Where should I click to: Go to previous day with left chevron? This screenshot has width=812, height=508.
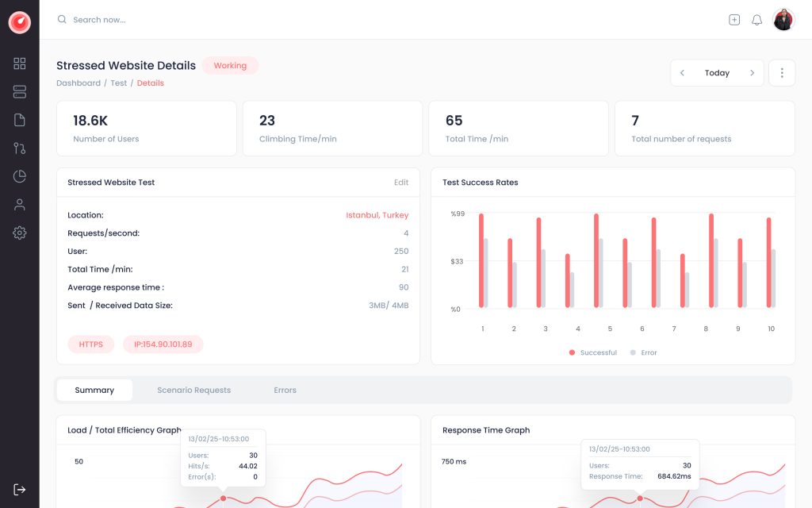coord(682,73)
